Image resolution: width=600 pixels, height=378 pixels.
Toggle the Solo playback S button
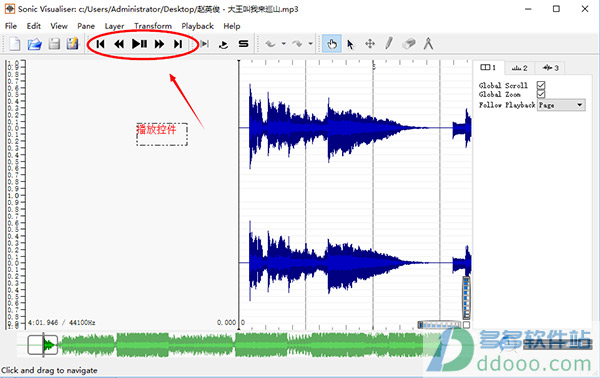[x=243, y=44]
